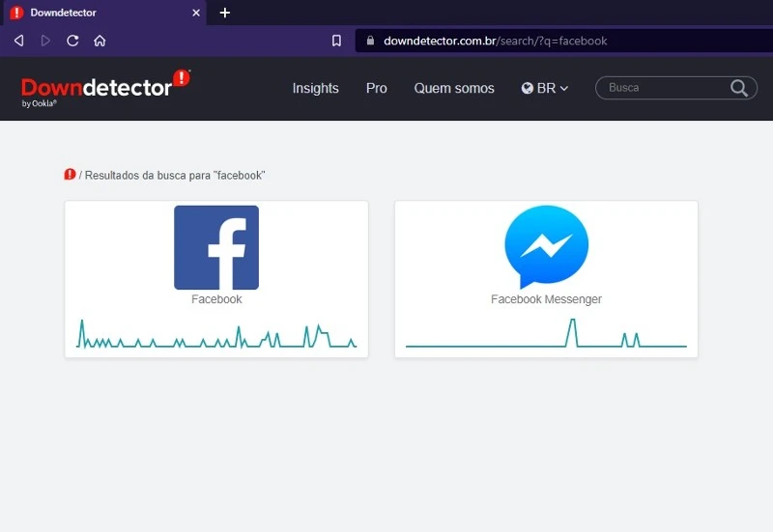Go to browser home page icon

[x=100, y=41]
